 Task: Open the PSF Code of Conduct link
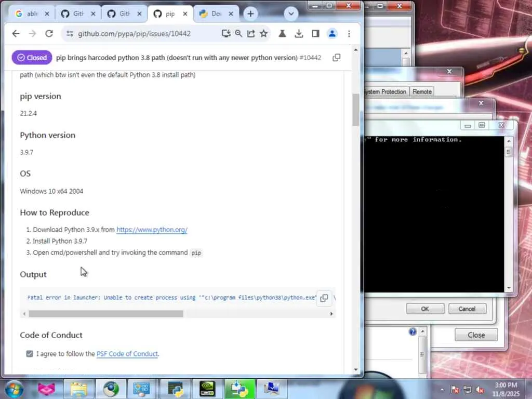(127, 354)
